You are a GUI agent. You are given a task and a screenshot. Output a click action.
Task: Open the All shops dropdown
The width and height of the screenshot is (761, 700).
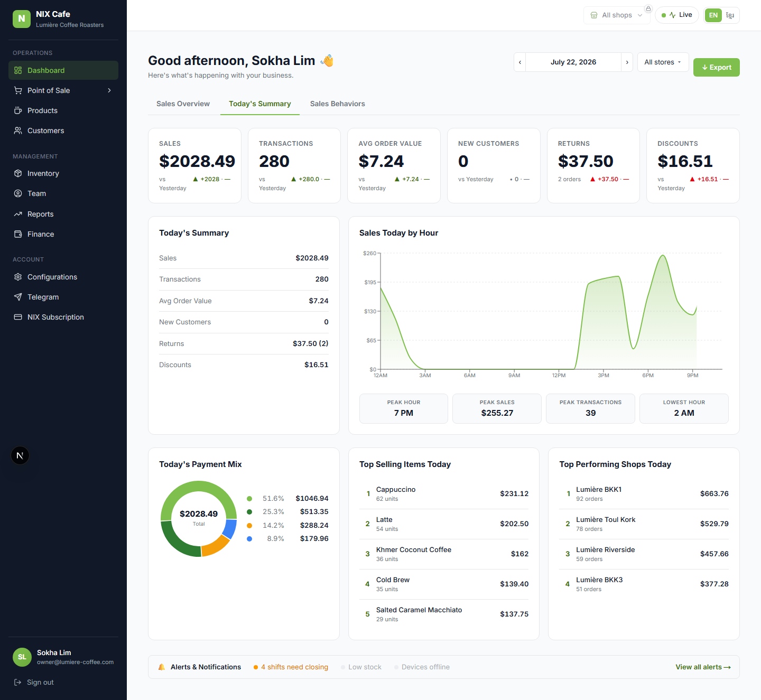pos(616,15)
